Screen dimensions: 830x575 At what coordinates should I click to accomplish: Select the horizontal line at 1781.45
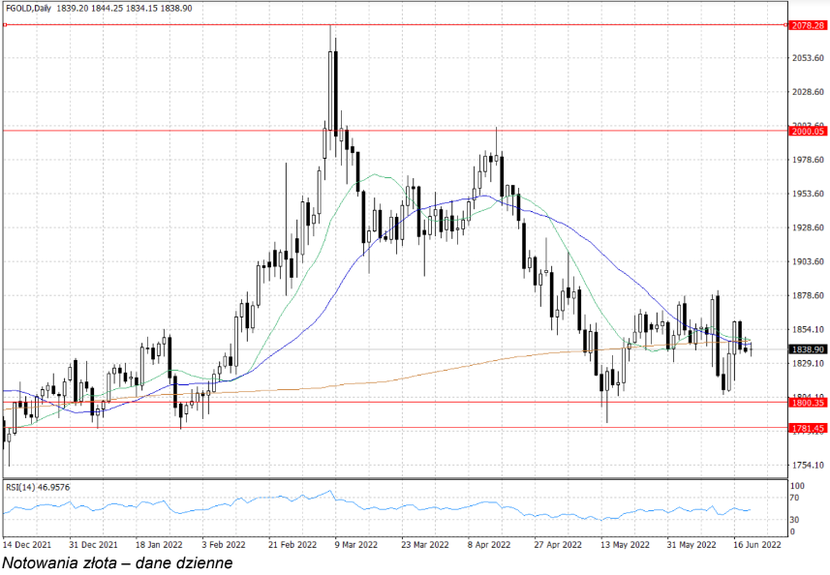click(x=394, y=428)
